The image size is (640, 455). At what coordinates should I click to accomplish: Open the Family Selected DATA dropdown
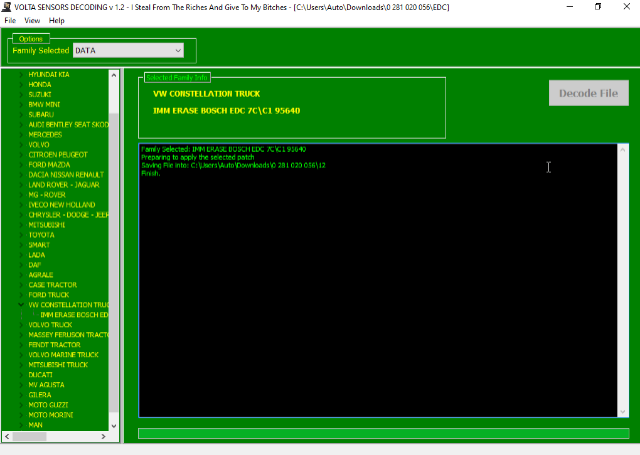point(128,51)
